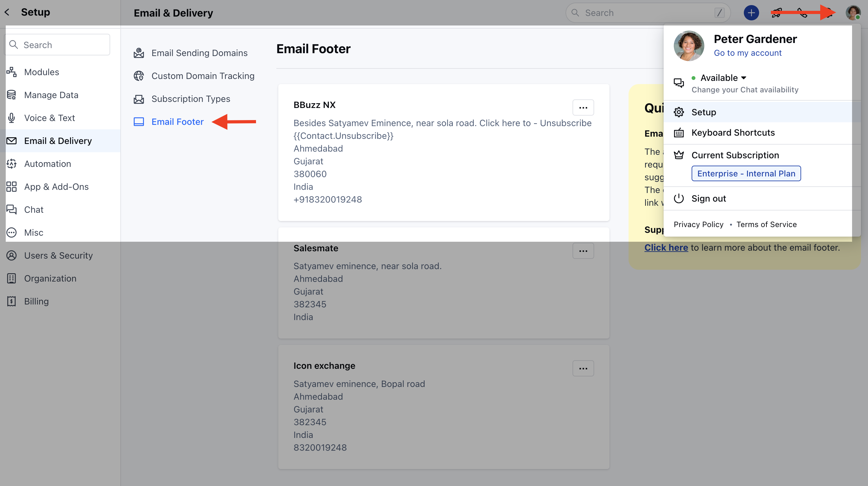
Task: Open the Icon exchange footer options menu
Action: (x=583, y=368)
